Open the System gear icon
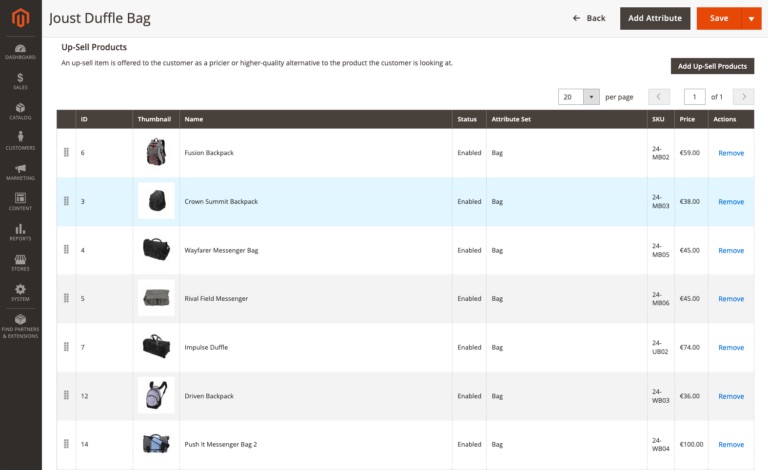 (x=20, y=292)
